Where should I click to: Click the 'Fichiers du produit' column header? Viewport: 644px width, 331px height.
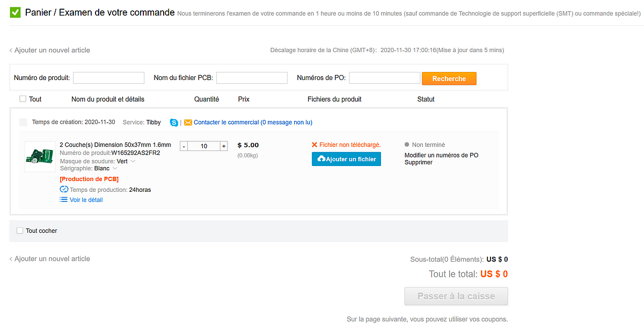click(334, 99)
